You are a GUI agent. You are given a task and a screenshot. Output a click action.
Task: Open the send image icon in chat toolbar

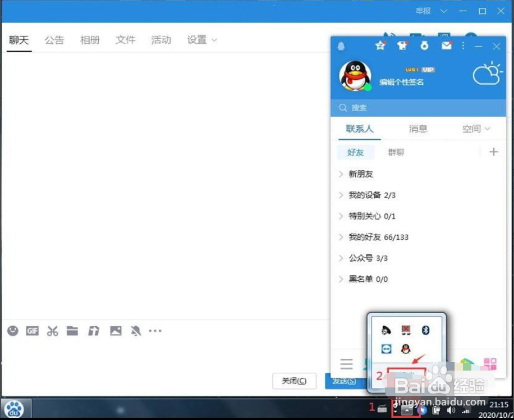(115, 331)
